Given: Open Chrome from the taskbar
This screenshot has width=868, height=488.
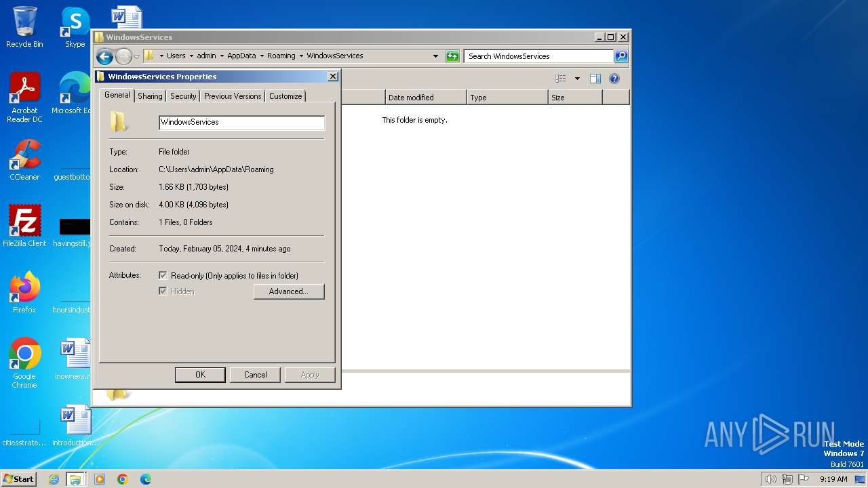Looking at the screenshot, I should pyautogui.click(x=123, y=479).
